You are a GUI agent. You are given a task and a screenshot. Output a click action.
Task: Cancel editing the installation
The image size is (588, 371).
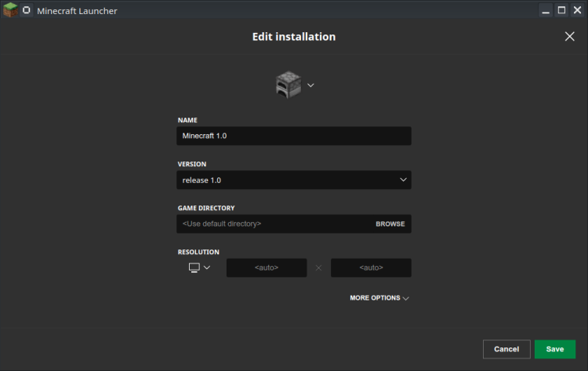(506, 349)
